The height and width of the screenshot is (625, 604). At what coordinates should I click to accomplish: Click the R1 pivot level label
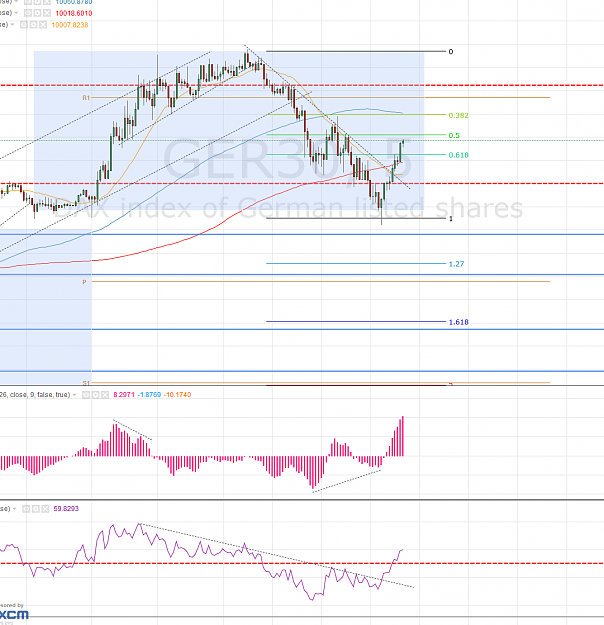click(86, 98)
